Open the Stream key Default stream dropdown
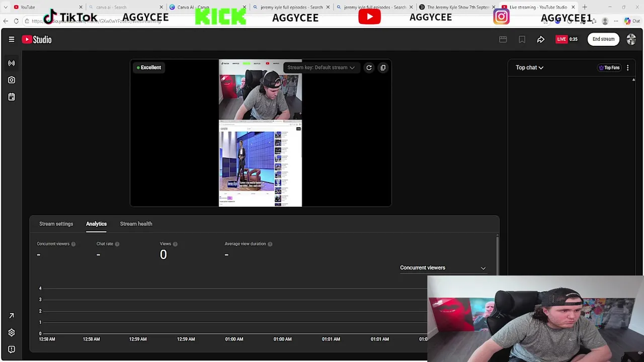644x362 pixels. 320,67
